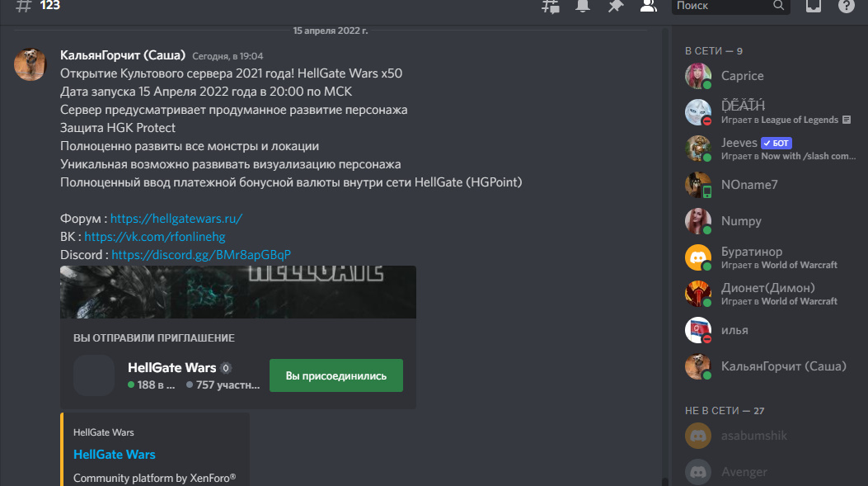This screenshot has width=868, height=486.
Task: Show pinned messages pin icon
Action: tap(615, 5)
